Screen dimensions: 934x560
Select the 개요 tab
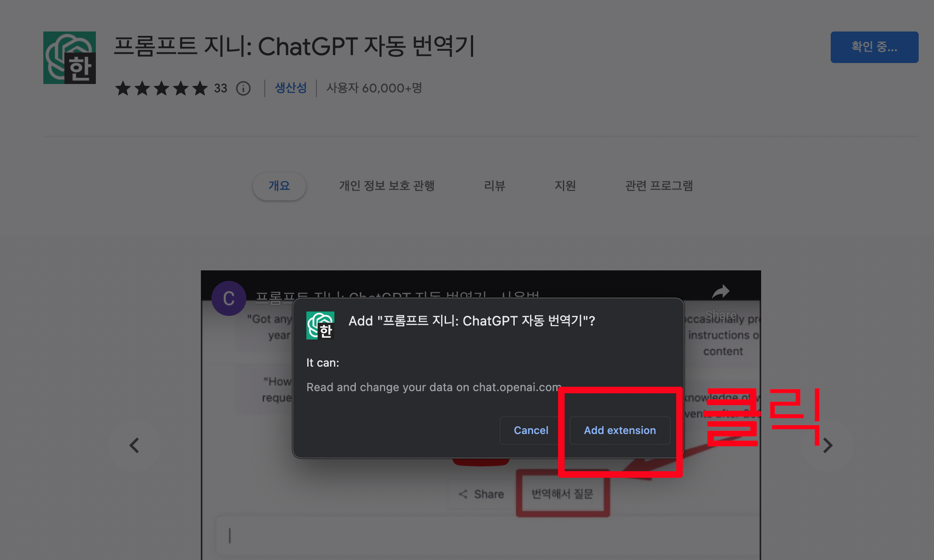[x=279, y=186]
